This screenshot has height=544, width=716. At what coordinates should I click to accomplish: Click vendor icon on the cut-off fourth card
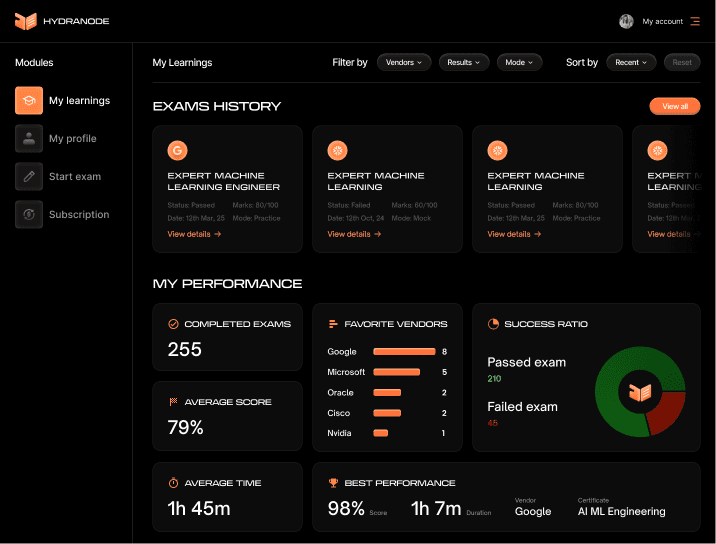[x=657, y=150]
